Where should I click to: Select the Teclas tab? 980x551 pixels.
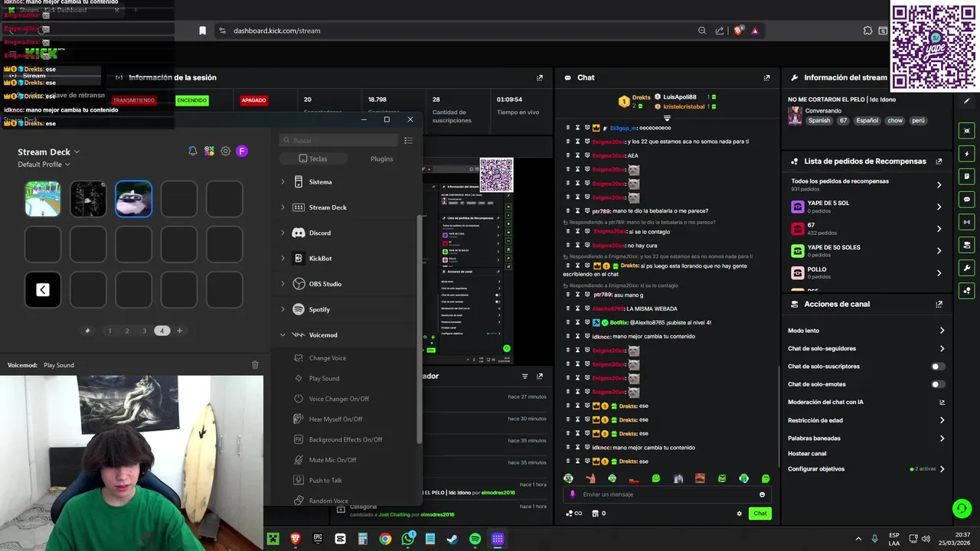tap(313, 158)
